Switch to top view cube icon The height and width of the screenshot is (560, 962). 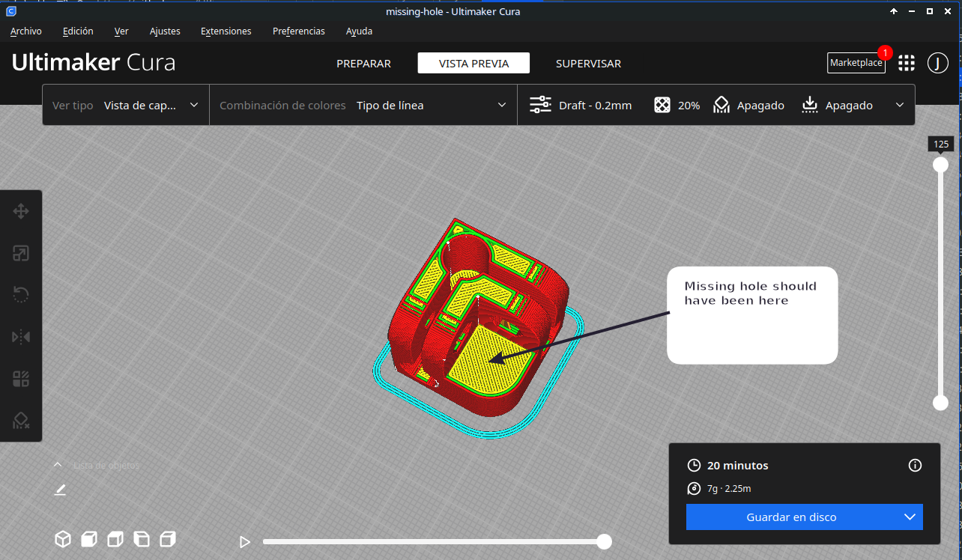coord(115,539)
